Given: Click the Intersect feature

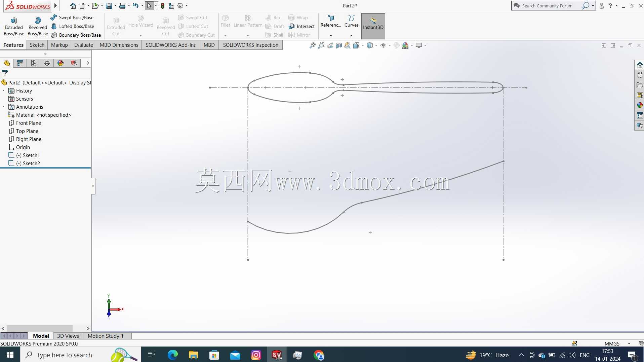Looking at the screenshot, I should [301, 26].
